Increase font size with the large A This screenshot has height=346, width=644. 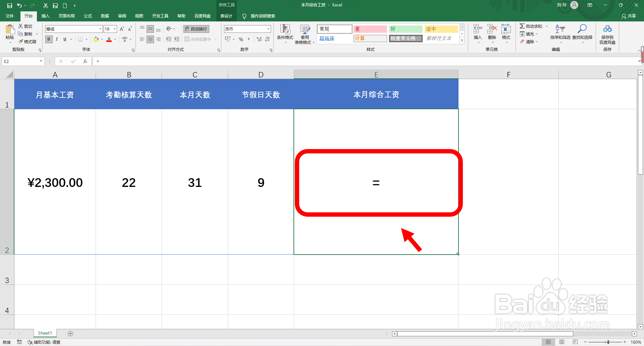(x=122, y=29)
